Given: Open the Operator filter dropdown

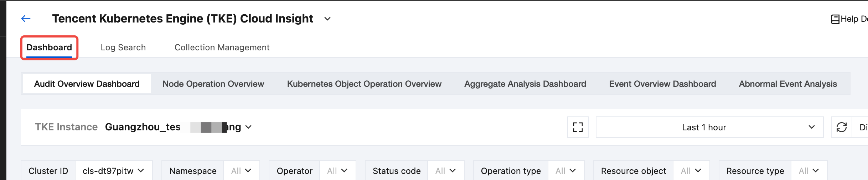Looking at the screenshot, I should pos(337,171).
